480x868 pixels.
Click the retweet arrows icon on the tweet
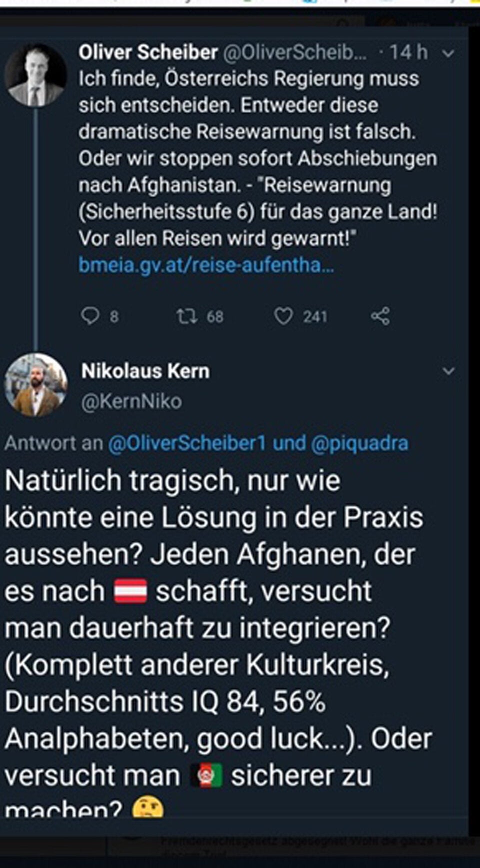pyautogui.click(x=186, y=316)
